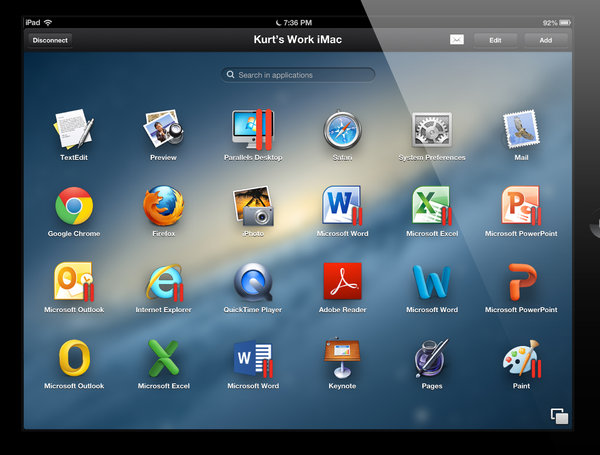Viewport: 600px width, 455px height.
Task: Open the light-blue 3D W Microsoft Word icon
Action: [x=432, y=282]
